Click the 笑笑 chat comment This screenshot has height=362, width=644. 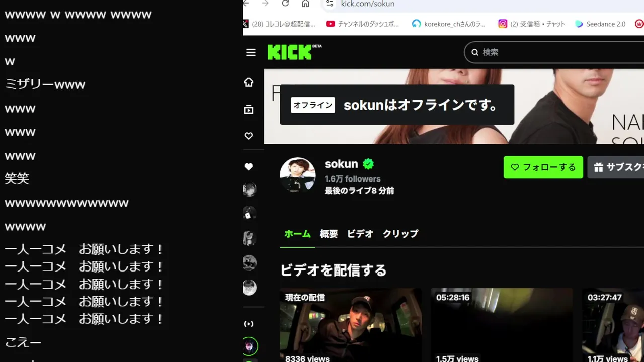click(17, 178)
